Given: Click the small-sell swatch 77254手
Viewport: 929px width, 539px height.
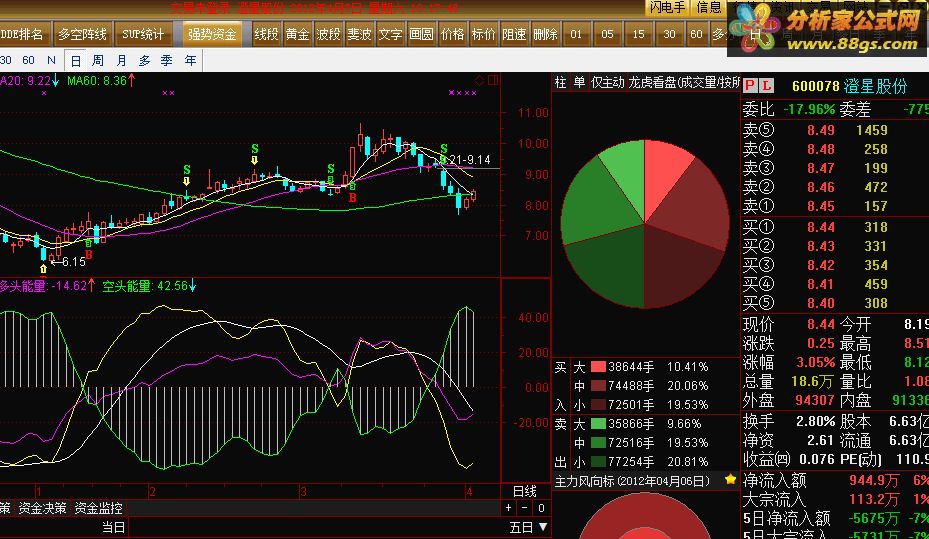Looking at the screenshot, I should point(598,461).
